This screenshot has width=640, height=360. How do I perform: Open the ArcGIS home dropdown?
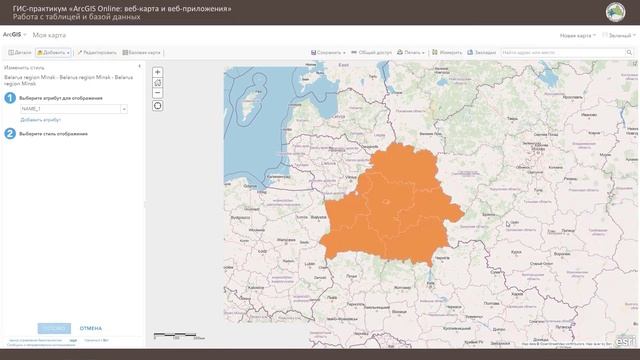tap(14, 35)
